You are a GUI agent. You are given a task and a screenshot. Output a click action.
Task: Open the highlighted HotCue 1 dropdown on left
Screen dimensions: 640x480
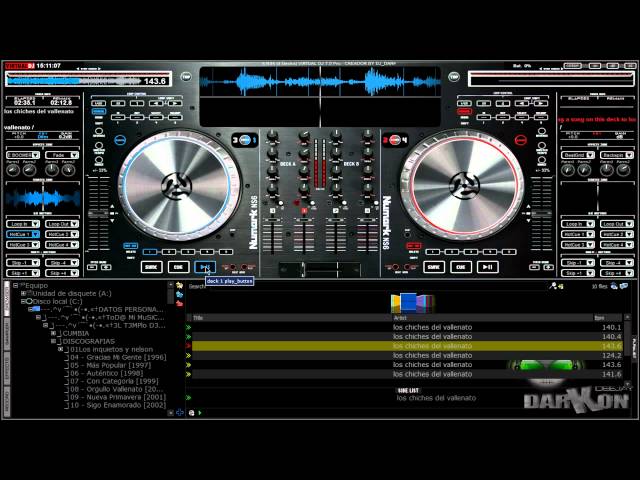pyautogui.click(x=23, y=234)
